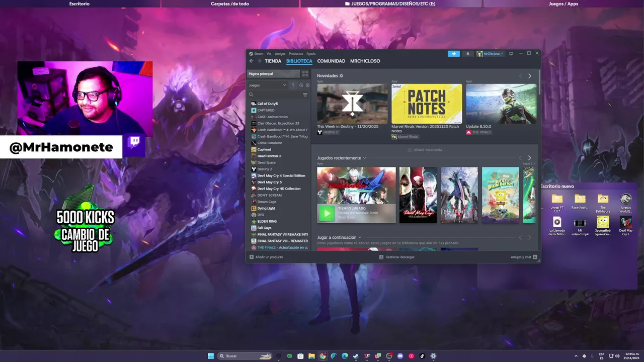Click Añadir estantería

(x=425, y=150)
